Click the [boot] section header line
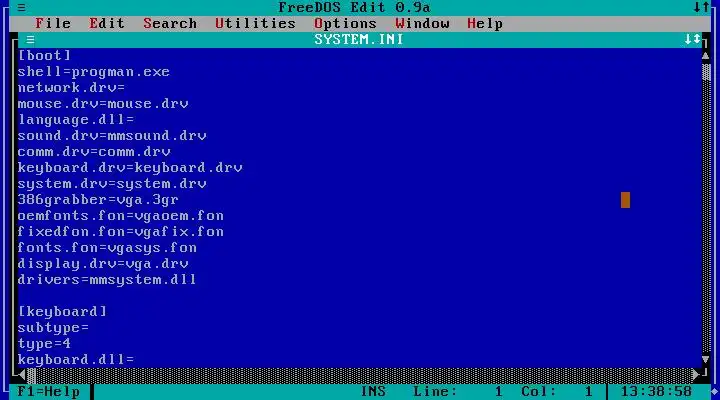Viewport: 720px width, 400px height. 44,56
